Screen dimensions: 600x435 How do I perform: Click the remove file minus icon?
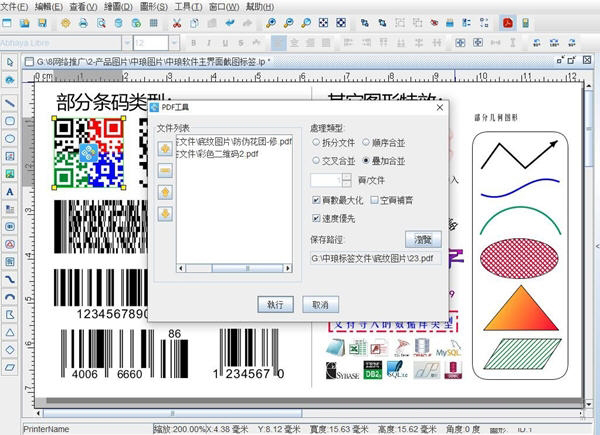[x=165, y=170]
